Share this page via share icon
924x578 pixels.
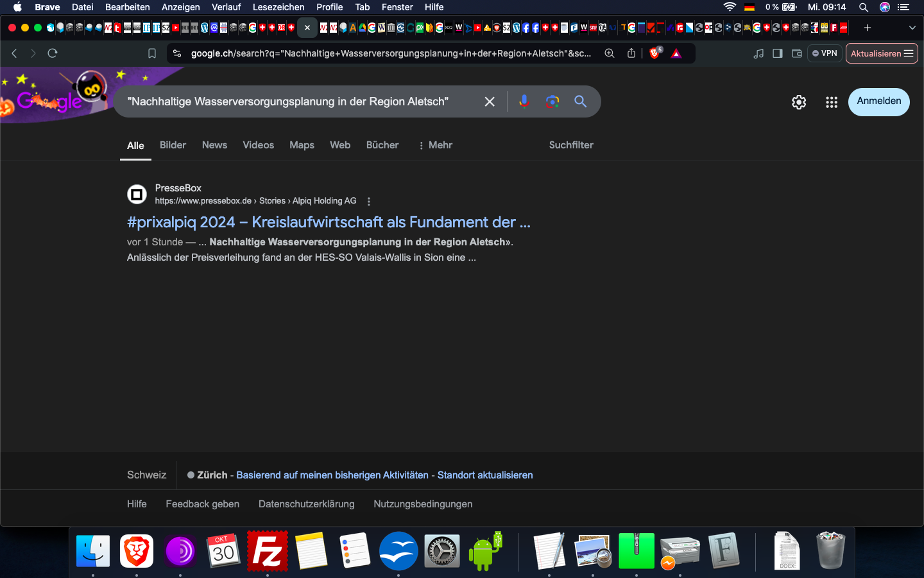coord(631,53)
